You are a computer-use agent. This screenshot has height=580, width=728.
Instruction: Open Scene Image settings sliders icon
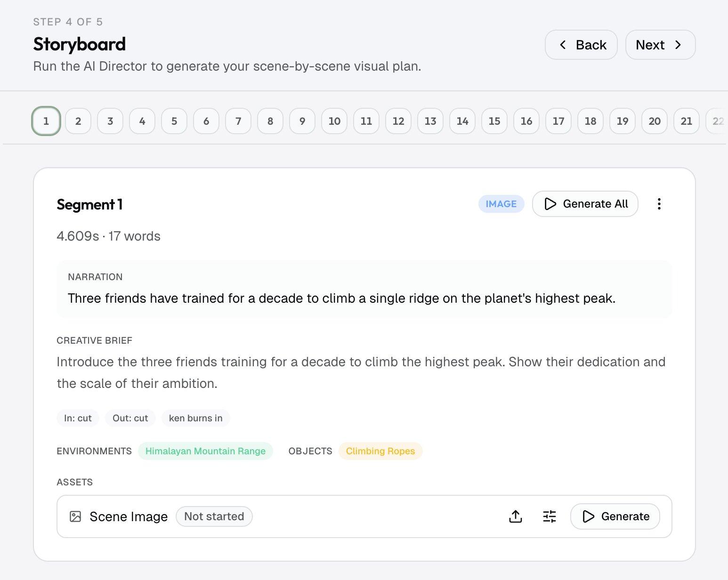tap(549, 516)
